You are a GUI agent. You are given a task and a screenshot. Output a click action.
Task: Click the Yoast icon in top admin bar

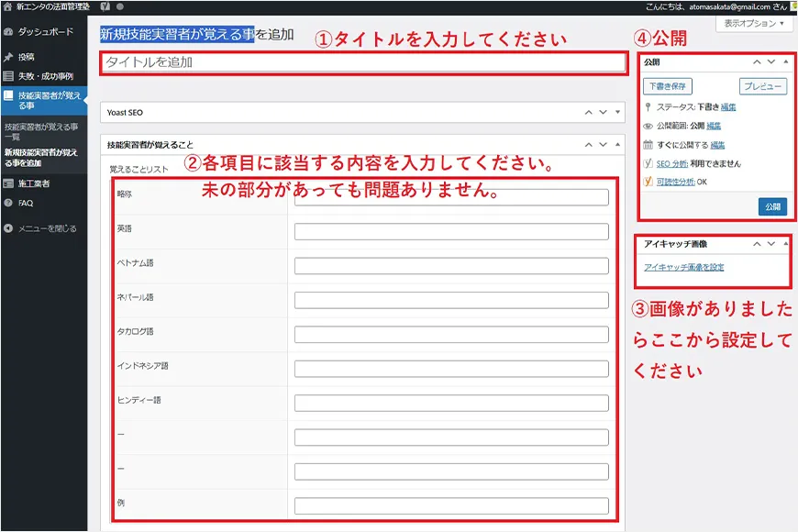(x=105, y=6)
